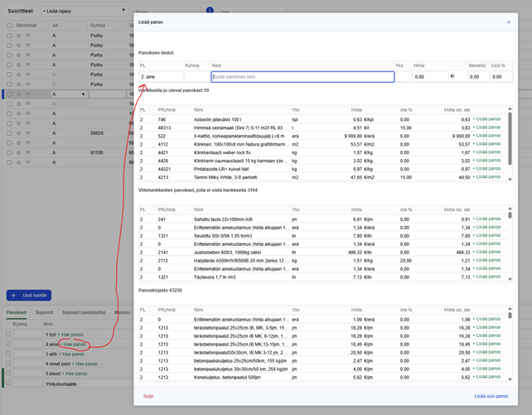Image resolution: width=532 pixels, height=415 pixels.
Task: Click flag icon in row with group 56620
Action: (x=28, y=133)
